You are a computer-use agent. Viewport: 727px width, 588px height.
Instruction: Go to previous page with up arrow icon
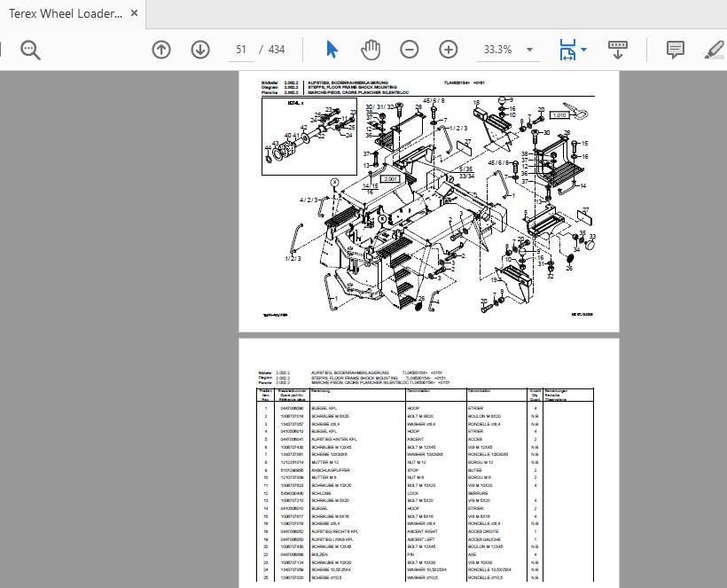pos(160,50)
